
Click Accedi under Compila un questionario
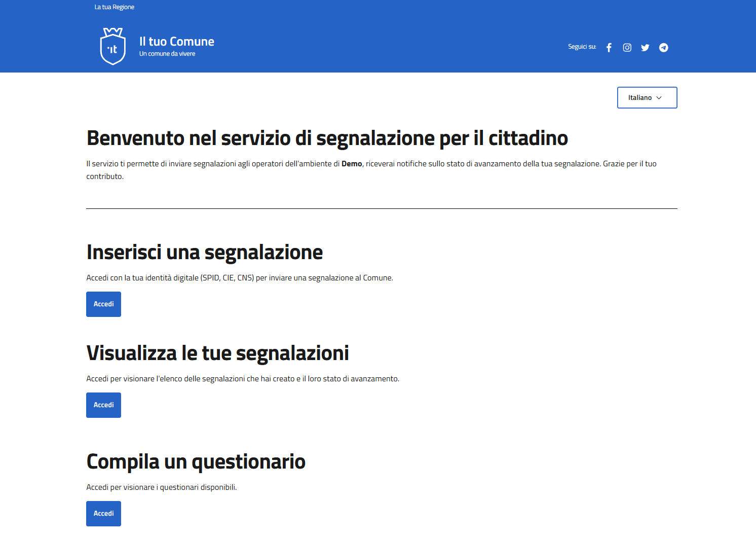pos(103,514)
